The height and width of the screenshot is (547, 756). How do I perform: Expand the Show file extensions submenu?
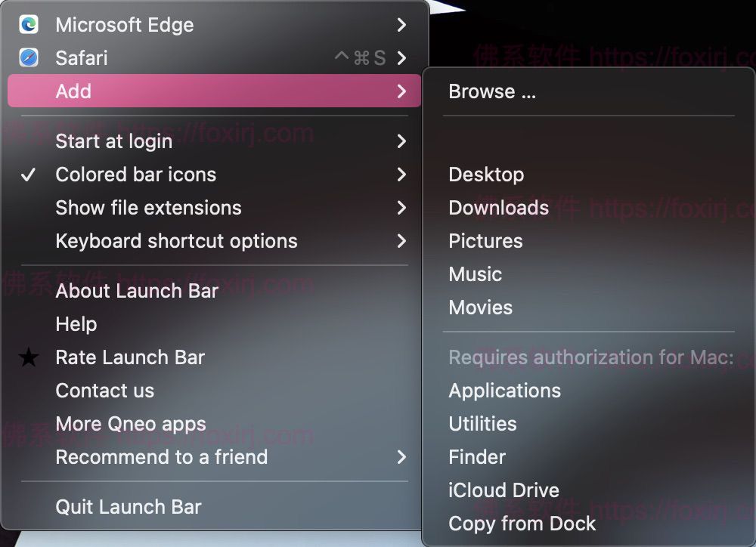[401, 208]
